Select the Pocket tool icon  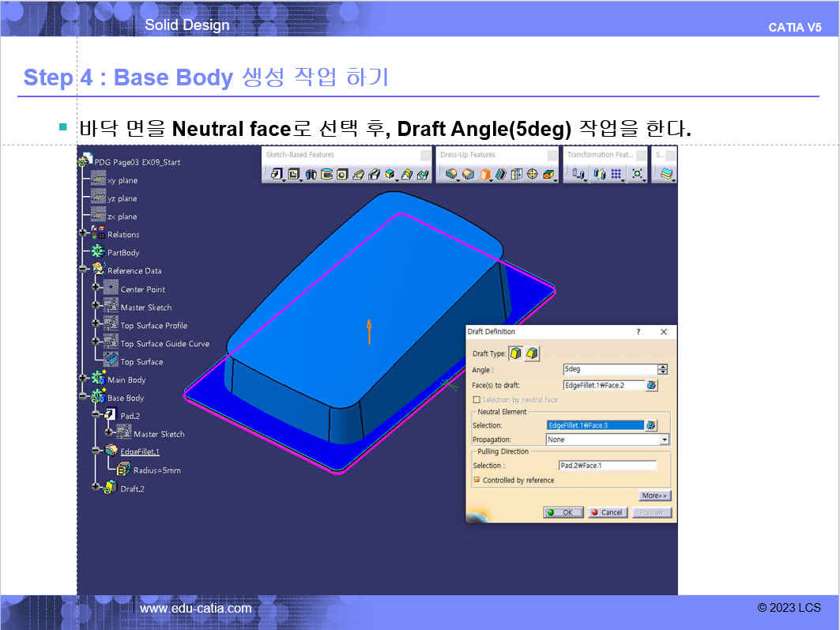[x=294, y=174]
